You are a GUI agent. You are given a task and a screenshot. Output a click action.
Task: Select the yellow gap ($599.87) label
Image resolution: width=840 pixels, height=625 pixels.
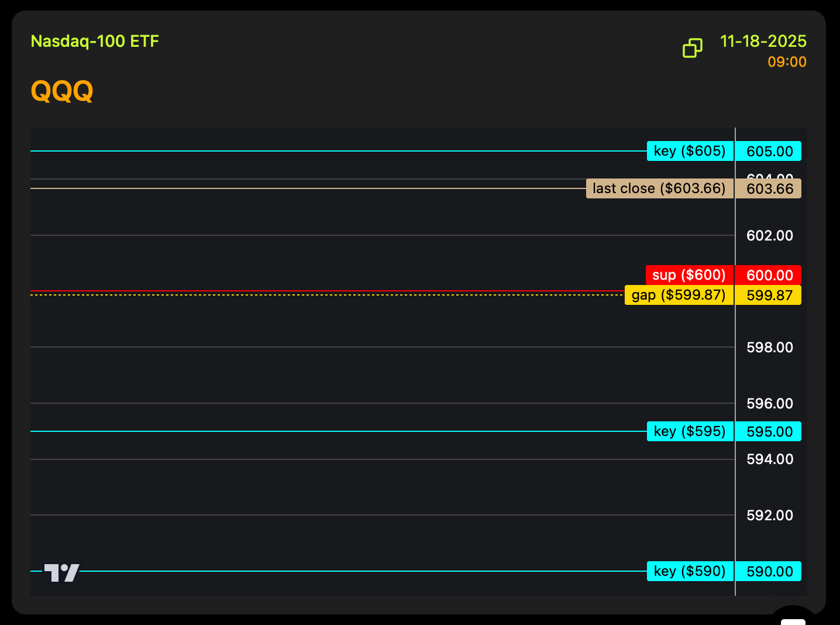click(679, 295)
